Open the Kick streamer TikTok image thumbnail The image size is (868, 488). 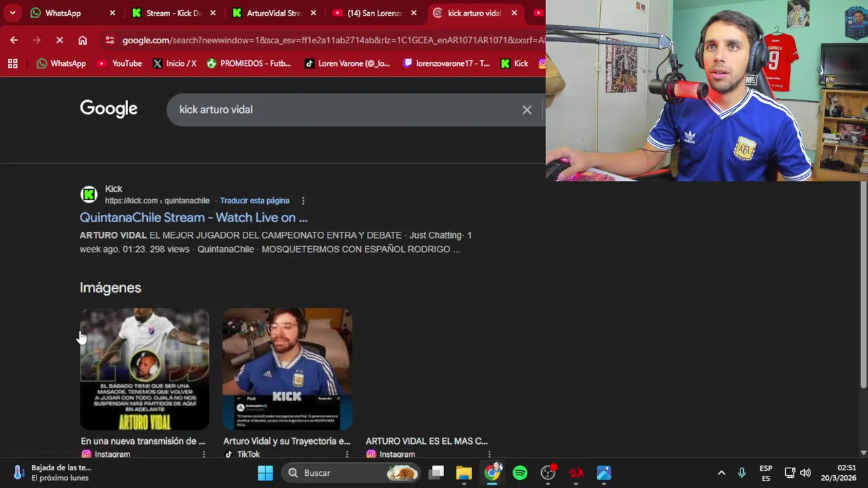click(287, 369)
